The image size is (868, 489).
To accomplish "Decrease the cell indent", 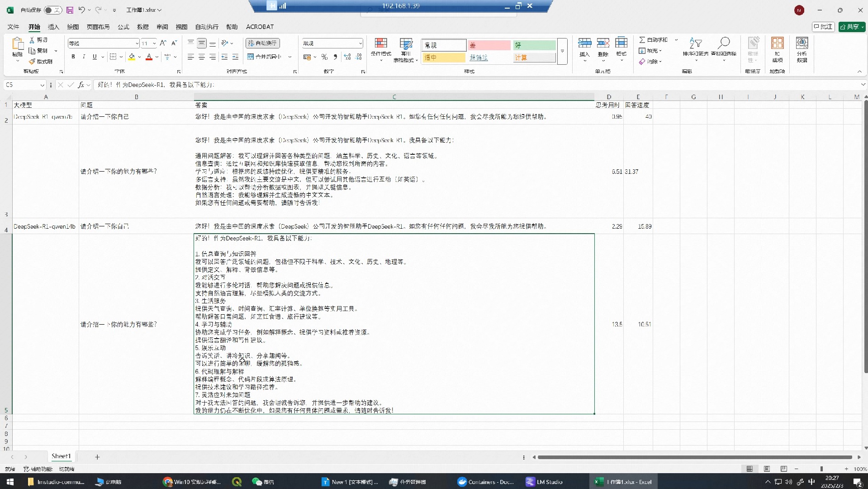I will 224,57.
